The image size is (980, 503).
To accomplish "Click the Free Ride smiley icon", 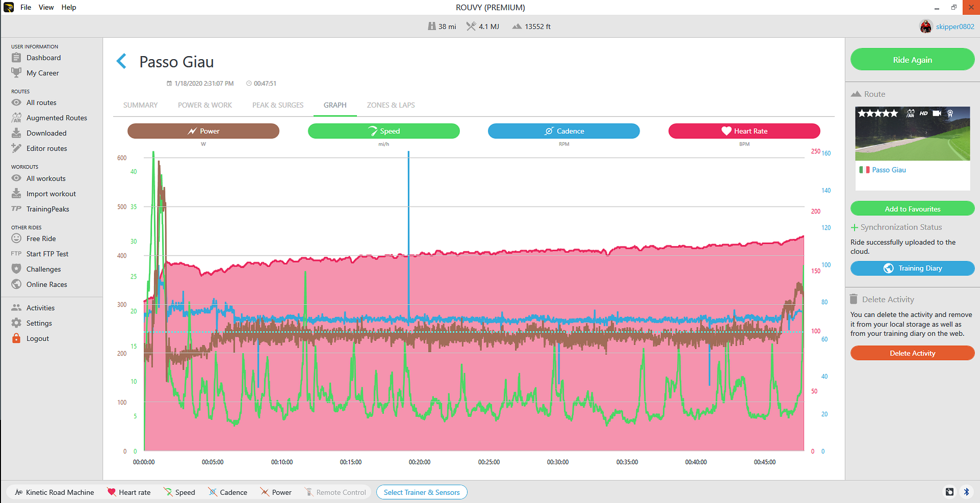I will (16, 238).
